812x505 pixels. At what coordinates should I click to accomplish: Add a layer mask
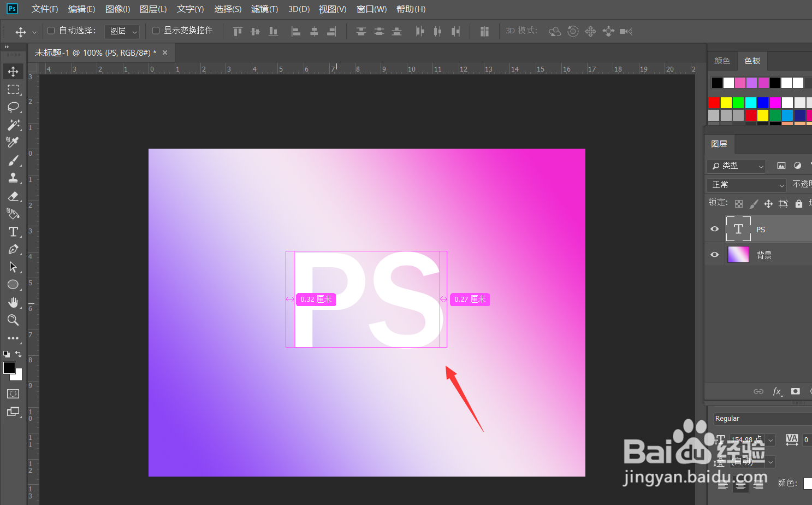click(x=796, y=391)
